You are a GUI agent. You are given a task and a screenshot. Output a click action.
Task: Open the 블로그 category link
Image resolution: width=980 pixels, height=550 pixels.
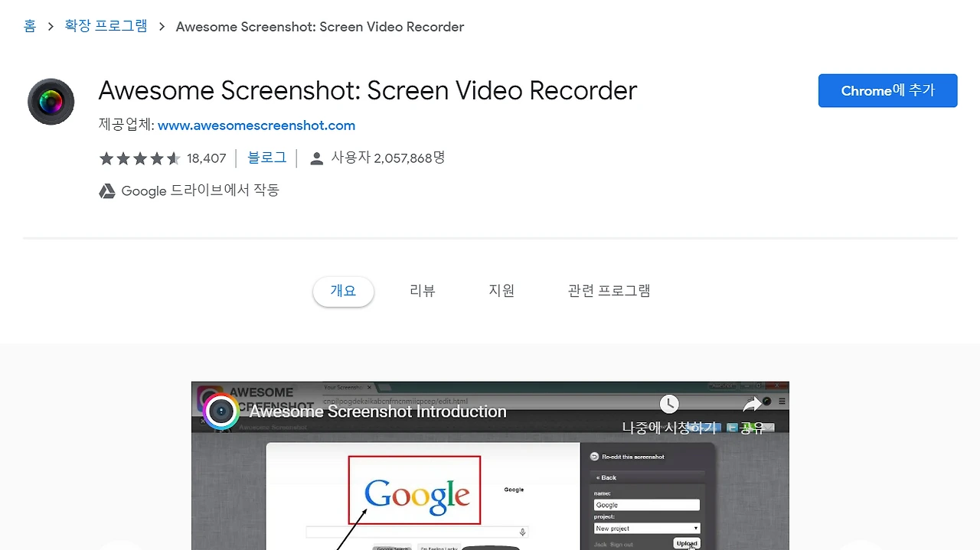(267, 158)
